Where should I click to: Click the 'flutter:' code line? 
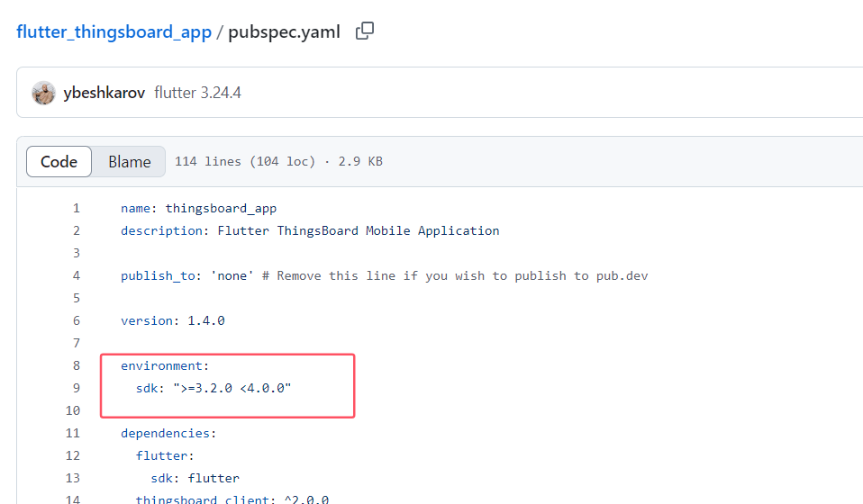[165, 456]
